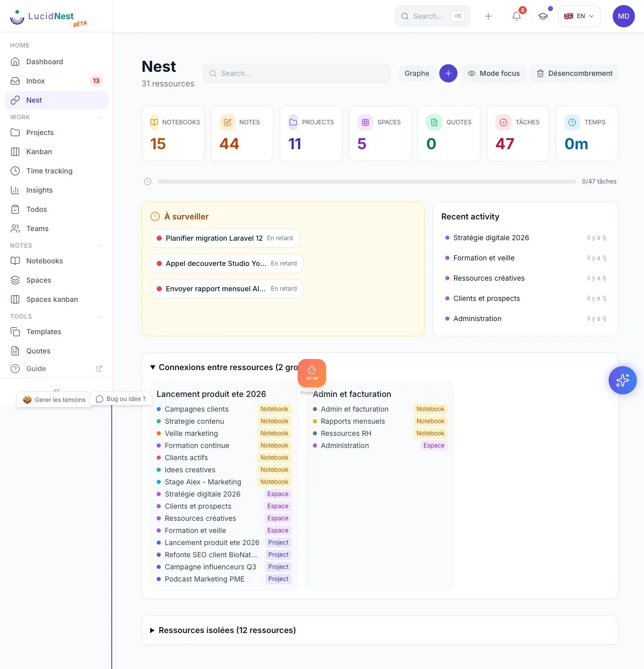Screen dimensions: 644x669
Task: Select Strategie contenu notebook row
Action: pos(224,421)
